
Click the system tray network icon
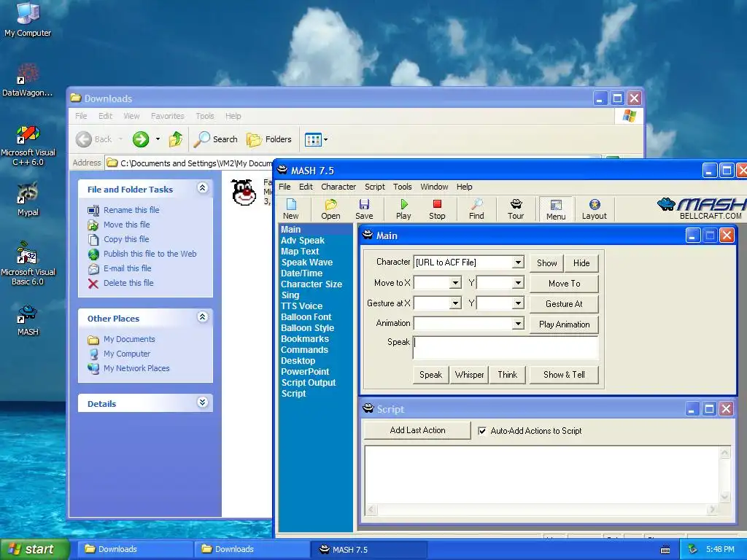(x=693, y=549)
